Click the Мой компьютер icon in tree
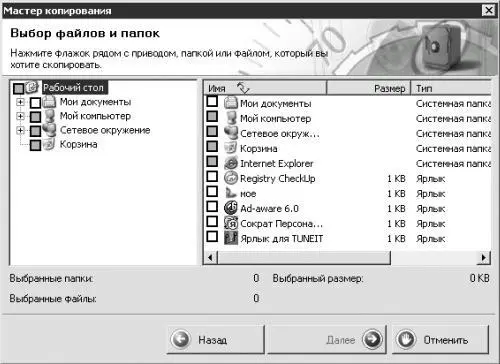 point(49,116)
